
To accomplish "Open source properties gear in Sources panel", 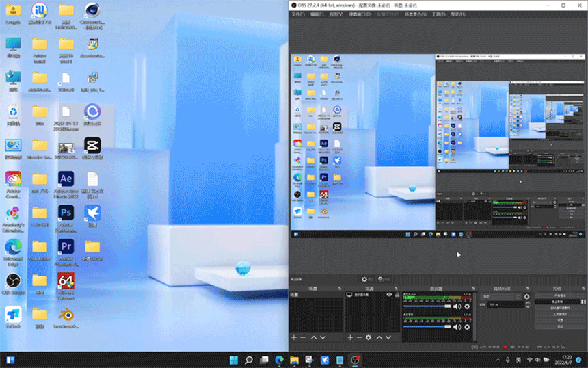I will point(369,337).
